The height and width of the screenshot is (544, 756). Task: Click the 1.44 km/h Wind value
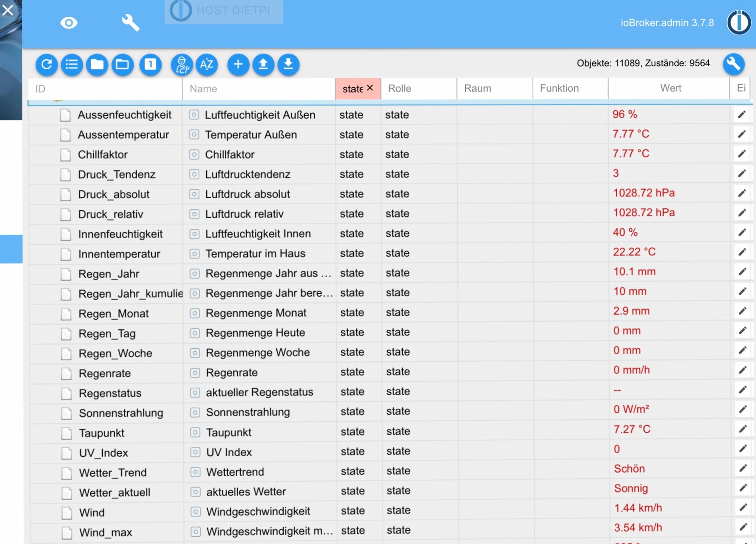[638, 508]
